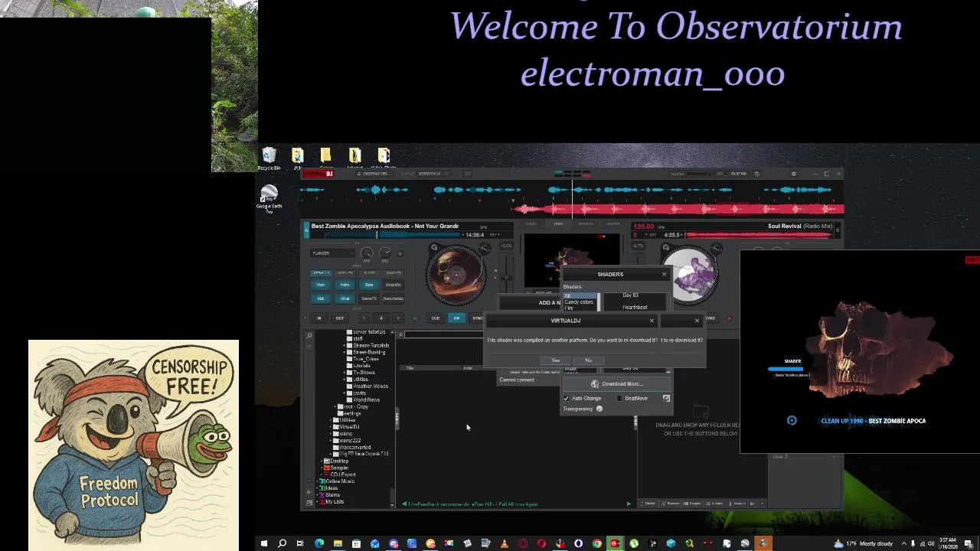Image resolution: width=980 pixels, height=551 pixels.
Task: Click the Download More button in Shaders
Action: 616,384
